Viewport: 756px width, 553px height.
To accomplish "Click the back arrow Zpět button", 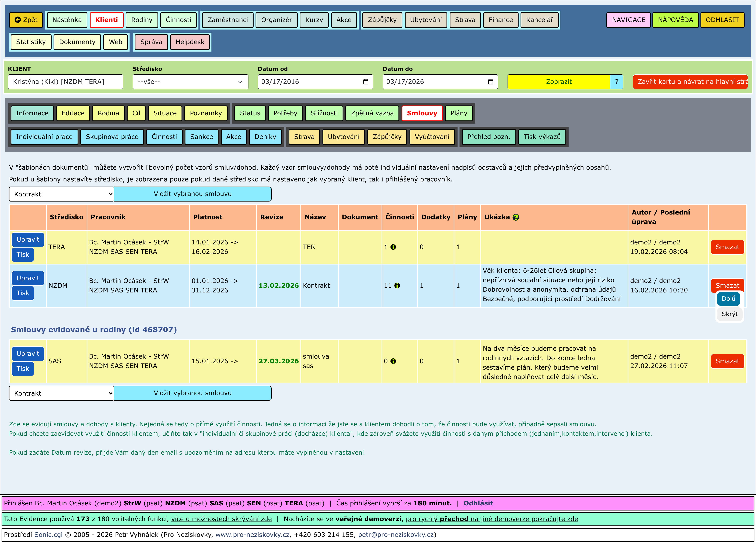I will coord(26,20).
